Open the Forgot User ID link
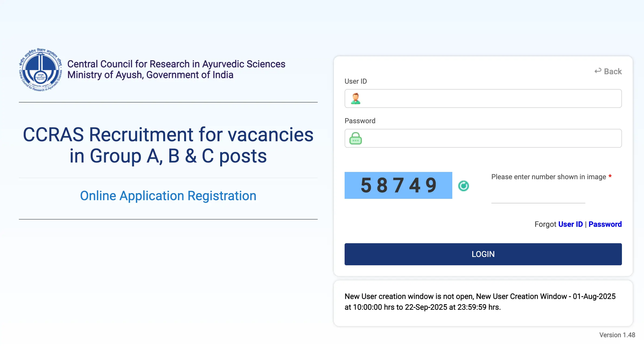The width and height of the screenshot is (644, 346). click(570, 224)
